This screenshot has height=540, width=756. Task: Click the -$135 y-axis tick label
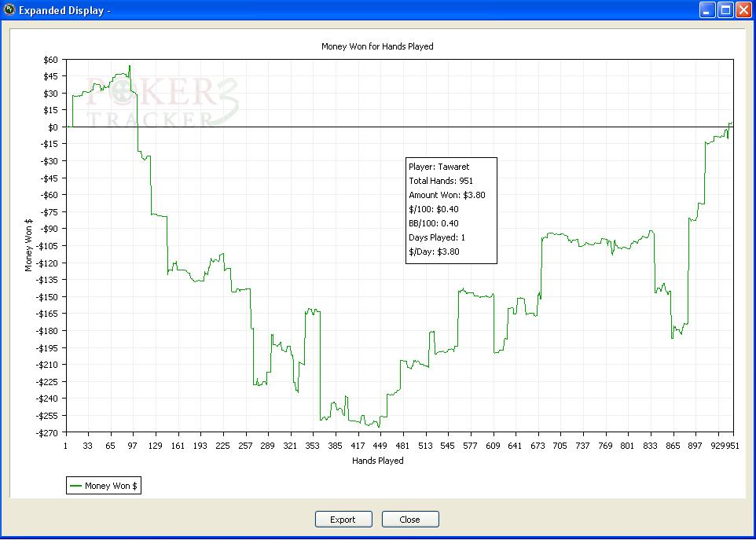(x=47, y=280)
